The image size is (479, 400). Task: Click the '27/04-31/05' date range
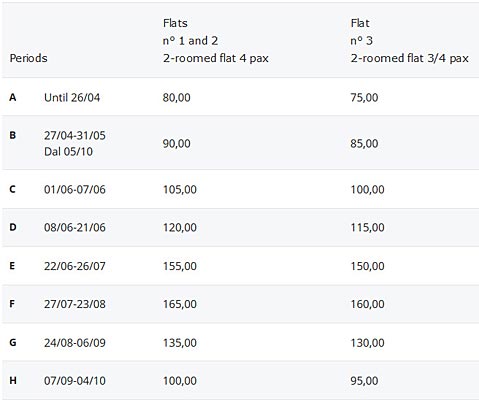[x=75, y=135]
